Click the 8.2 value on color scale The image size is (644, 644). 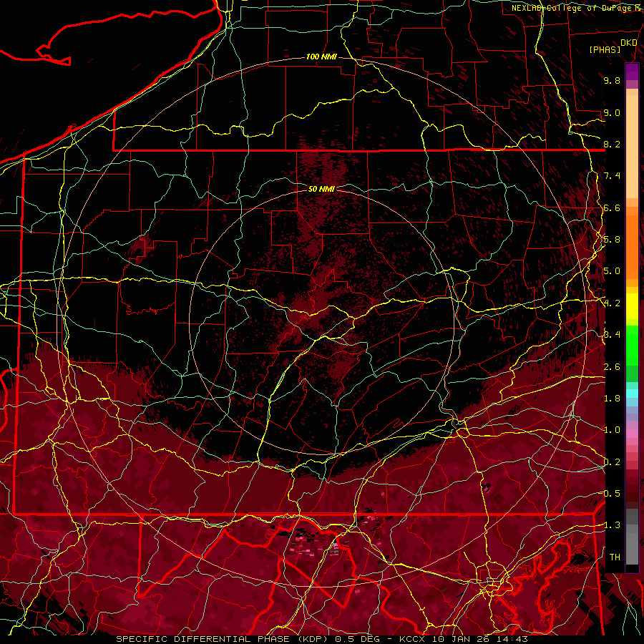612,144
